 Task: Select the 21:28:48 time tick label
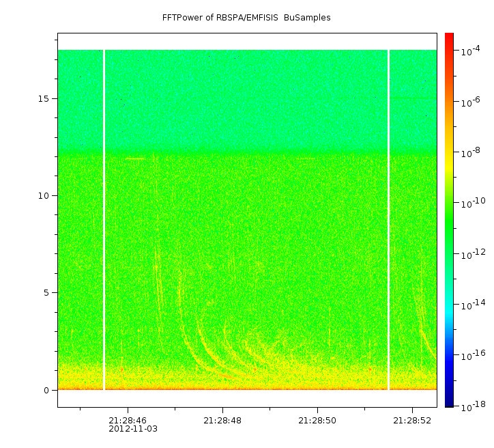(x=222, y=421)
